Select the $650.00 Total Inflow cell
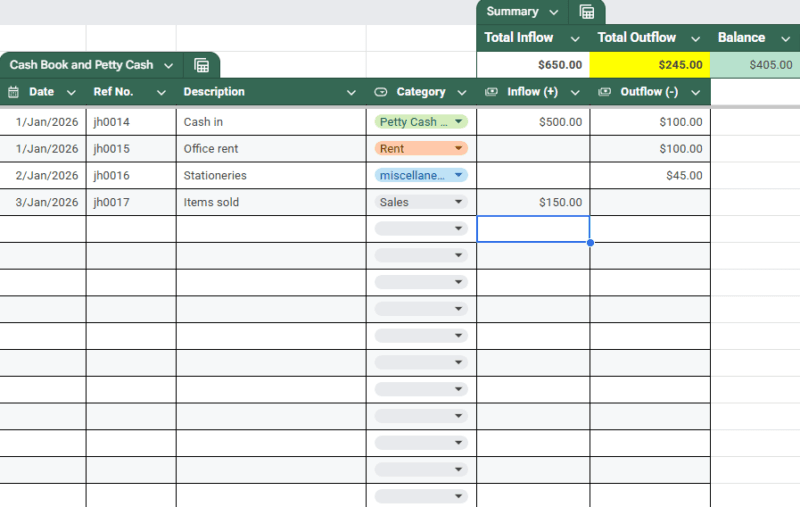The image size is (800, 507). (533, 65)
